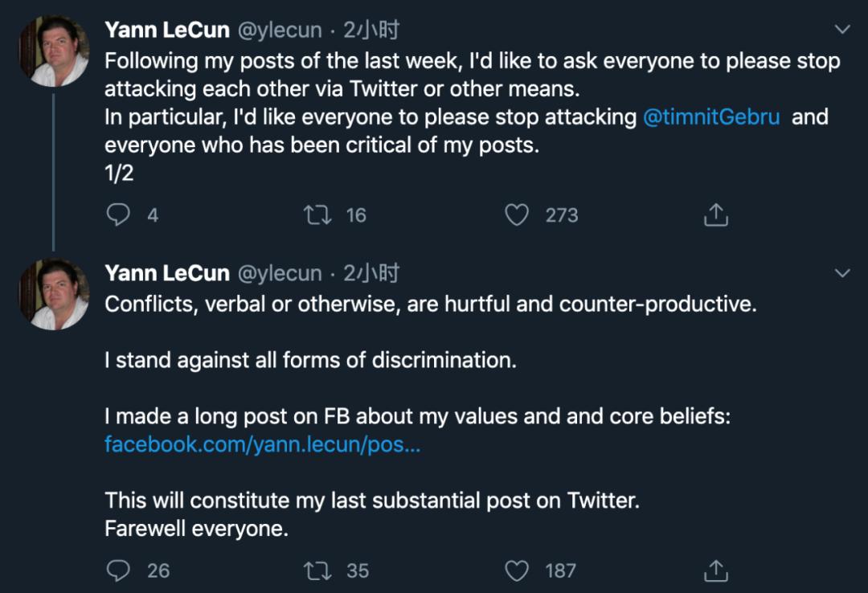Click the first tweet's profile avatar
The width and height of the screenshot is (868, 593).
[54, 51]
